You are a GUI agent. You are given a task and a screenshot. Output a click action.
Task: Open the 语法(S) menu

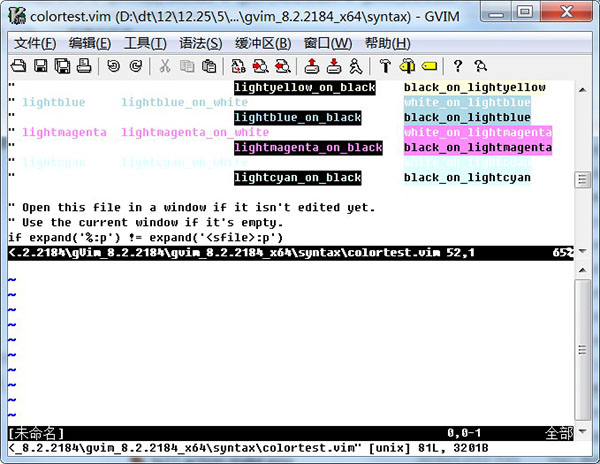201,43
